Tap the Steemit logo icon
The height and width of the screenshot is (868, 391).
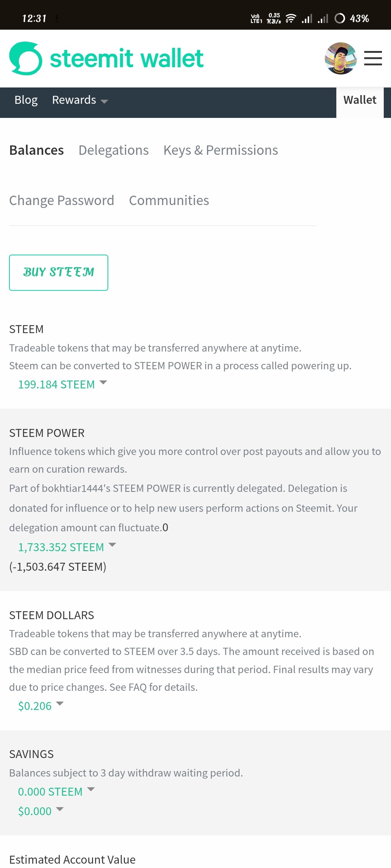pyautogui.click(x=26, y=58)
